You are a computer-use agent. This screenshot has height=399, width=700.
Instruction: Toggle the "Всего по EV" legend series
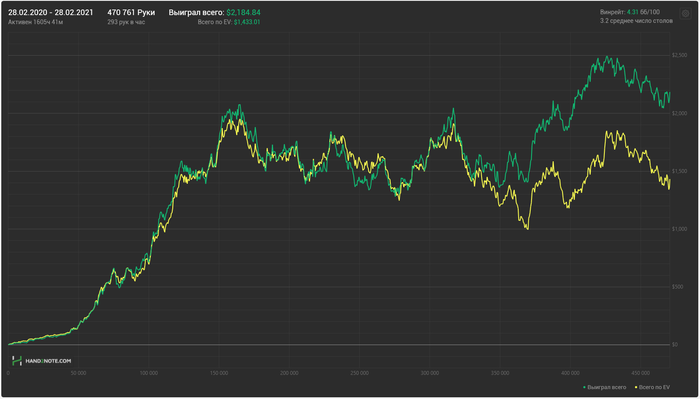coord(652,387)
